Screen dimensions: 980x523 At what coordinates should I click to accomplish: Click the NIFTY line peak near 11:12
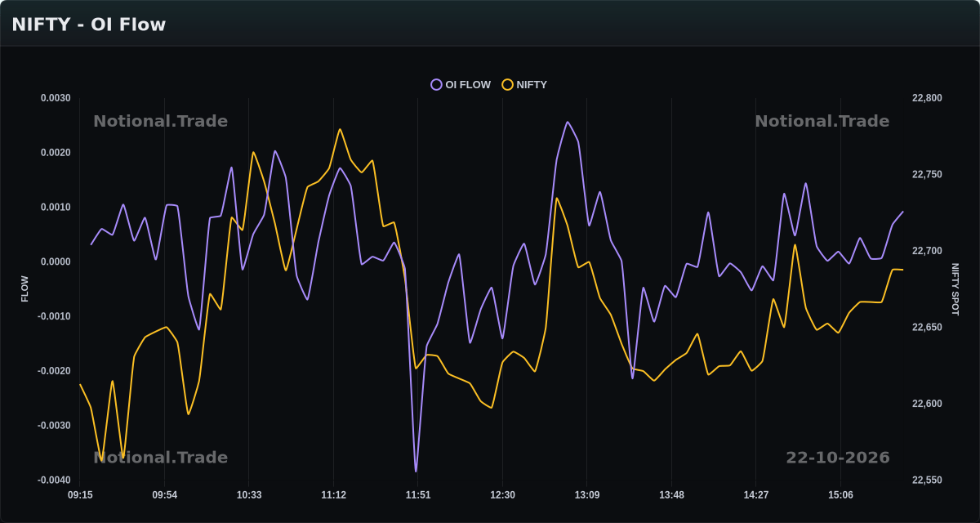click(x=340, y=129)
